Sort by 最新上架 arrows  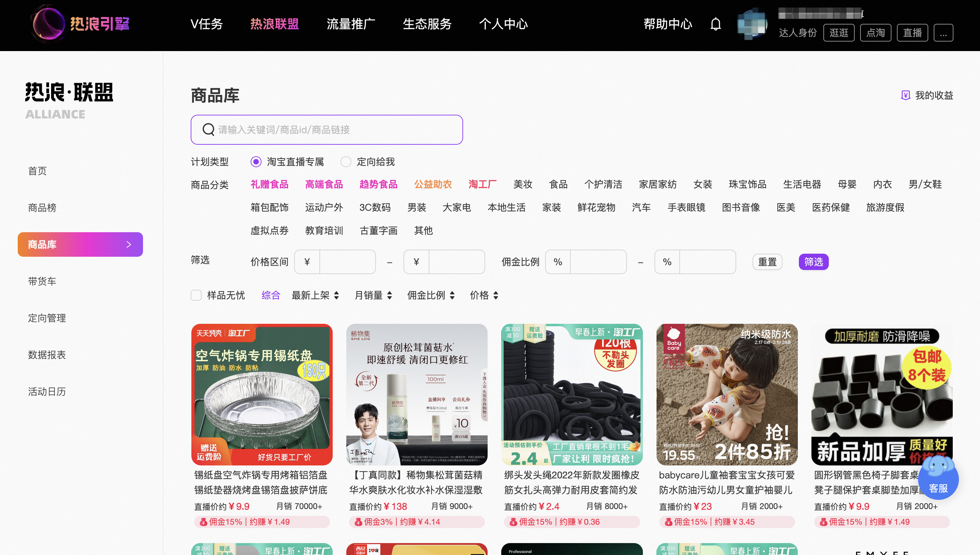click(x=336, y=296)
